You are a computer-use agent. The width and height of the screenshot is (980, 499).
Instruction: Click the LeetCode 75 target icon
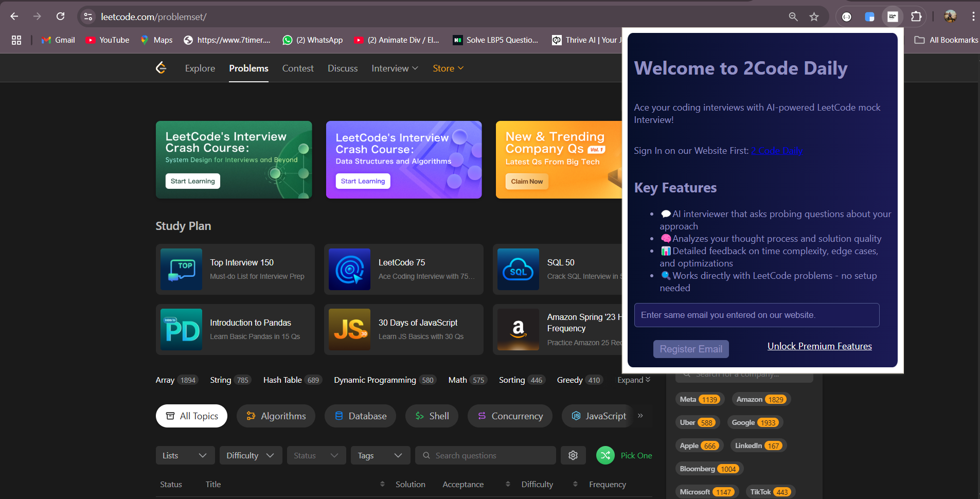point(349,269)
